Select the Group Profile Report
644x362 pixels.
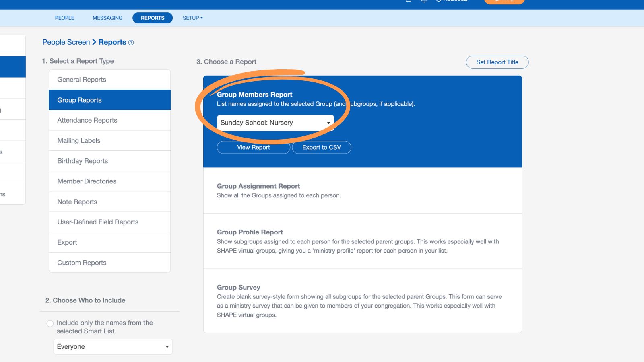(362, 241)
